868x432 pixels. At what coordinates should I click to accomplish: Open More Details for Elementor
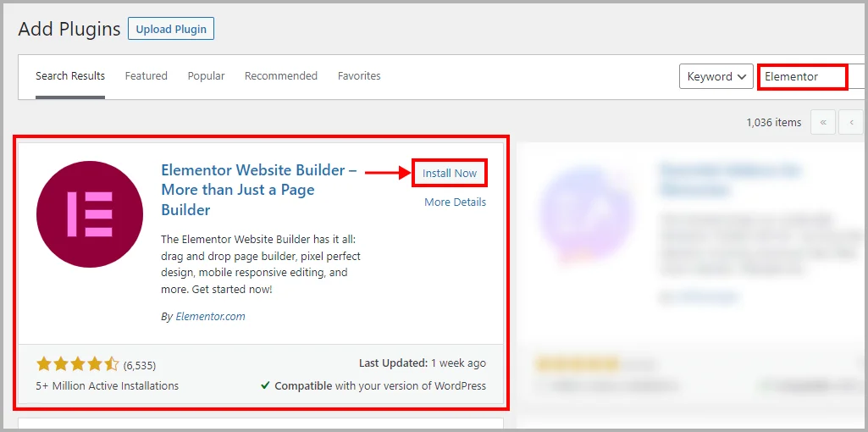[455, 202]
